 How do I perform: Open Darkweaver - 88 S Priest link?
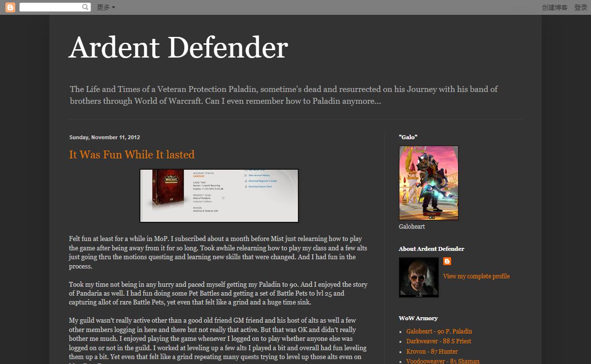tap(439, 341)
